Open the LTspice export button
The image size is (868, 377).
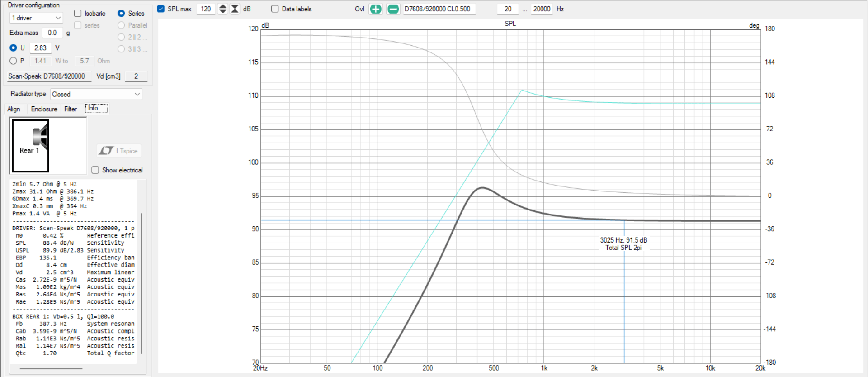(119, 151)
